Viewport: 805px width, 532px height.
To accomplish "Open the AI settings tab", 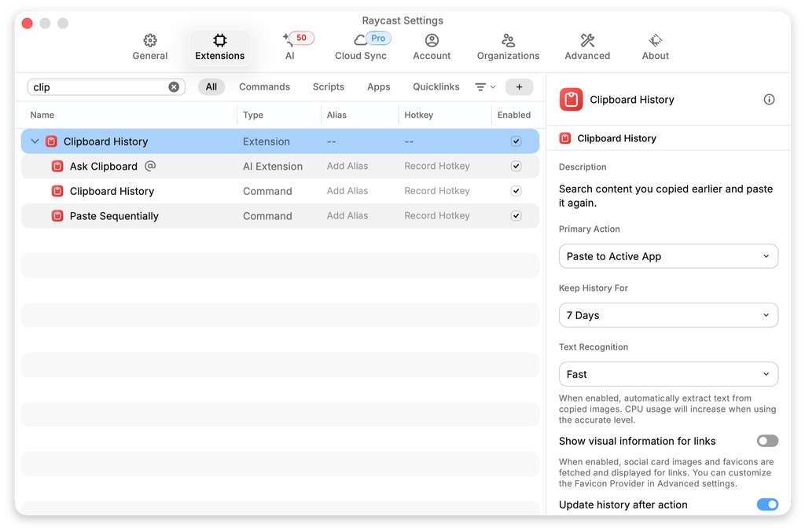I will click(x=290, y=47).
